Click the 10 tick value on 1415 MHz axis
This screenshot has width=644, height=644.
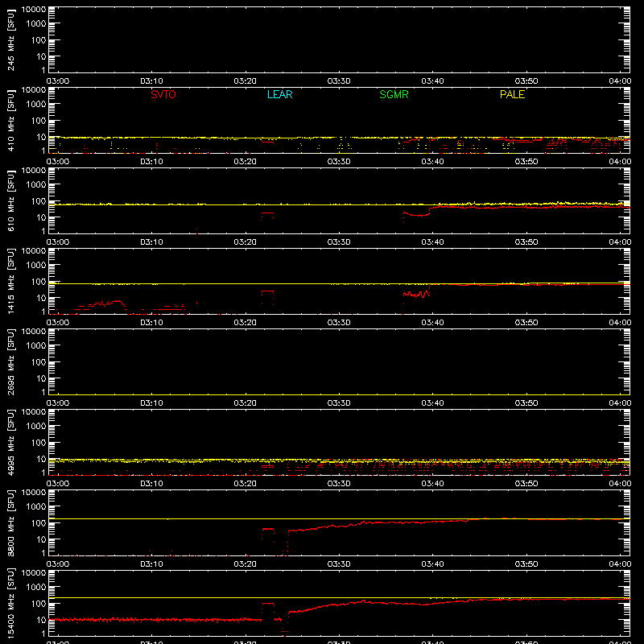click(41, 298)
